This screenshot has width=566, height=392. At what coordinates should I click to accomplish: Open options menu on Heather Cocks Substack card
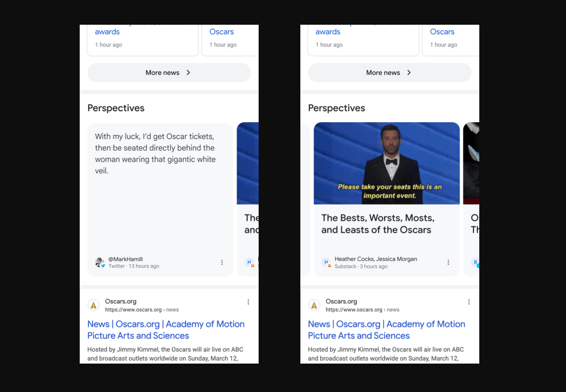point(448,262)
